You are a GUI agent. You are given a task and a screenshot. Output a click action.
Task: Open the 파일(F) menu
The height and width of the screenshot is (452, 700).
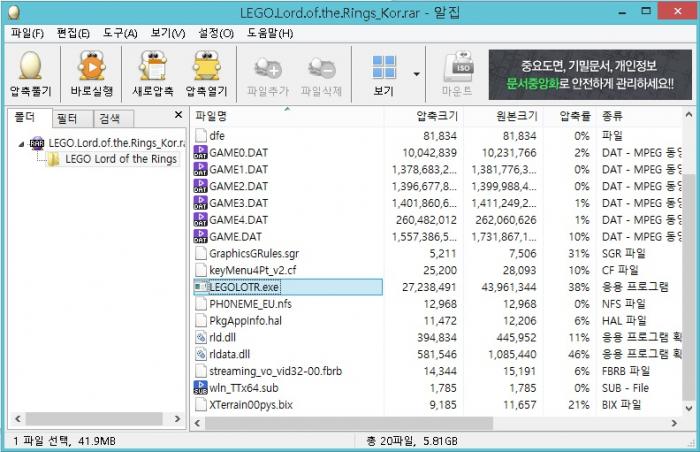[x=27, y=33]
